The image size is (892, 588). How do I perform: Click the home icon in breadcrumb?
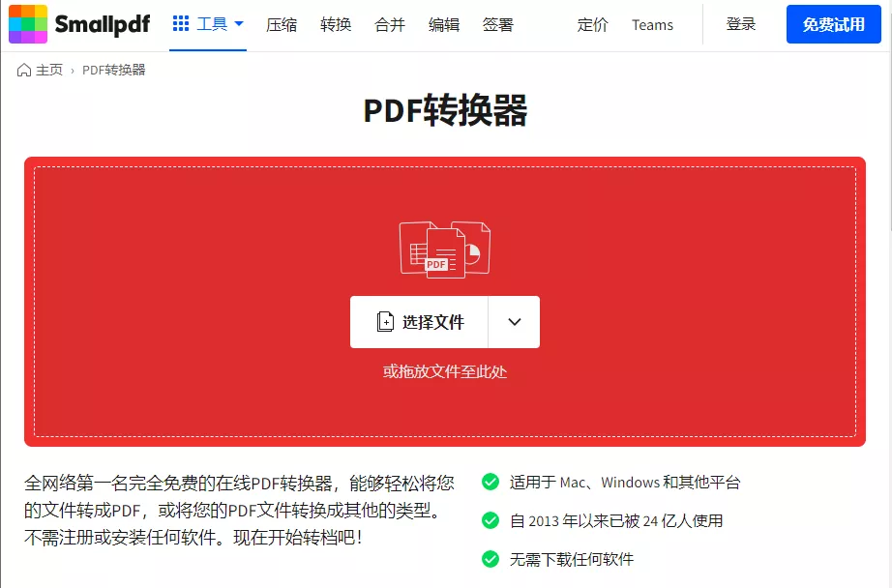[x=24, y=70]
